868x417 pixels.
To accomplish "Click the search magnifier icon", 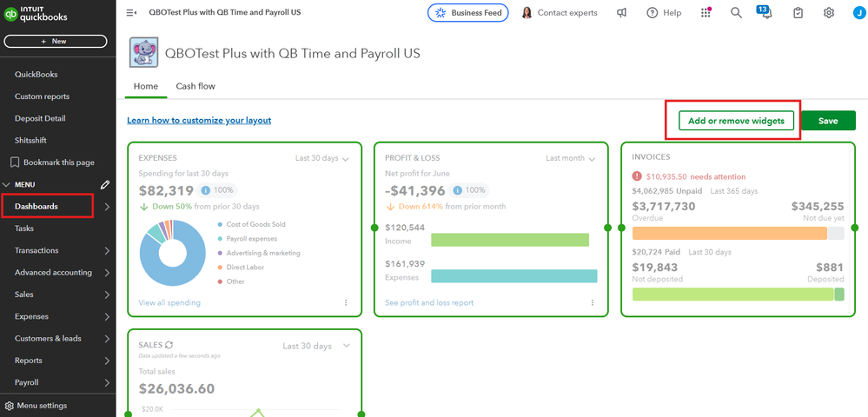I will point(736,13).
